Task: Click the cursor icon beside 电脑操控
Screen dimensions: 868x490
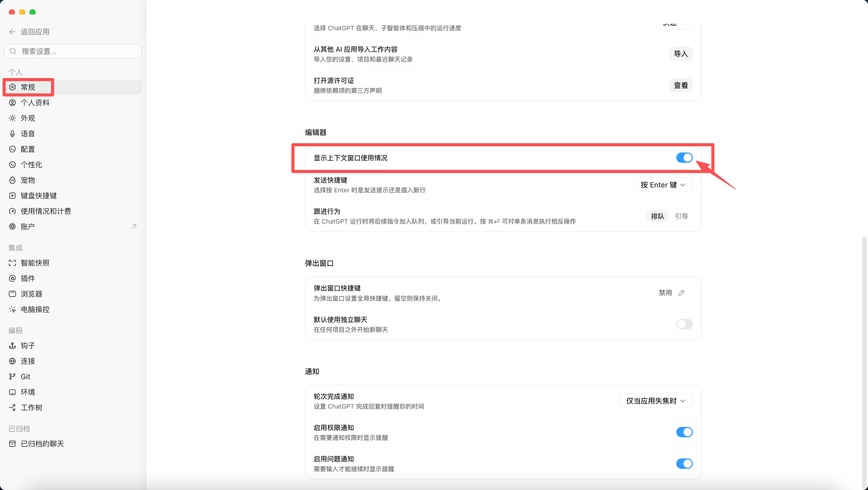Action: [12, 309]
